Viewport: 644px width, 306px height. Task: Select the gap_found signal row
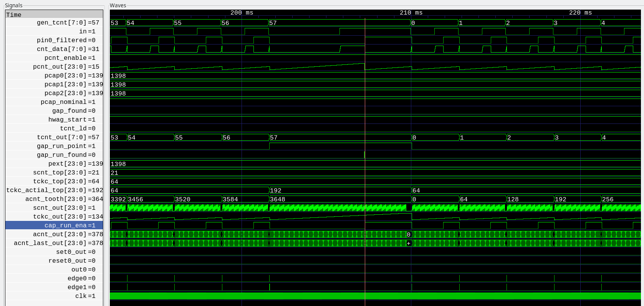[54, 111]
